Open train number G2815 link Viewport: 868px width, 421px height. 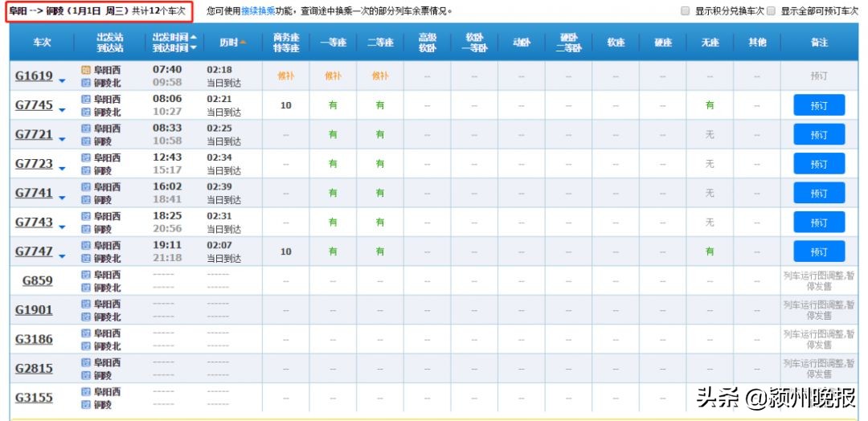point(34,369)
